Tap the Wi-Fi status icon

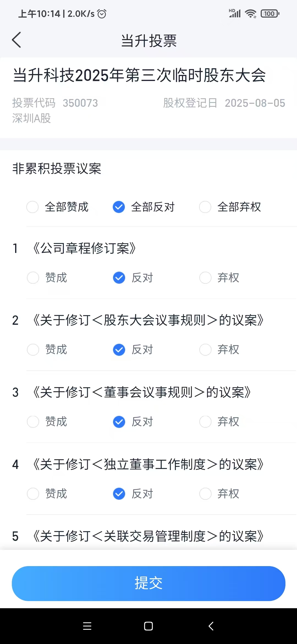click(x=251, y=13)
